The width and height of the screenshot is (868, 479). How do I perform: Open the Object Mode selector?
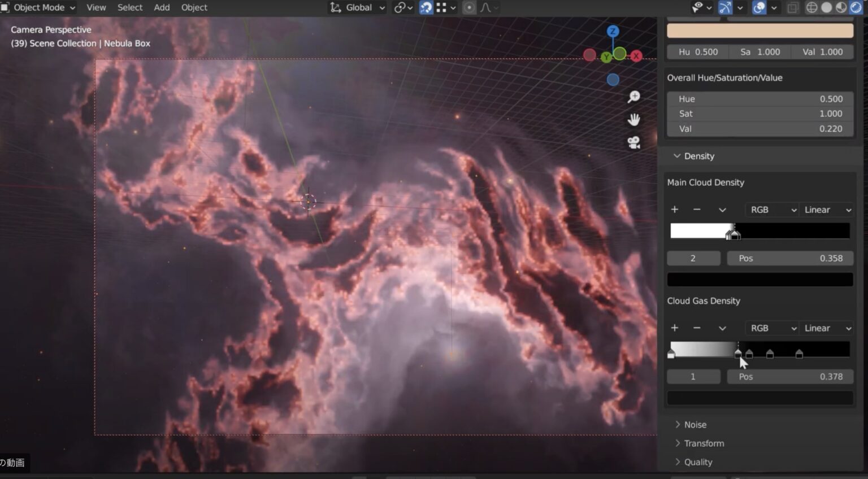pos(38,7)
